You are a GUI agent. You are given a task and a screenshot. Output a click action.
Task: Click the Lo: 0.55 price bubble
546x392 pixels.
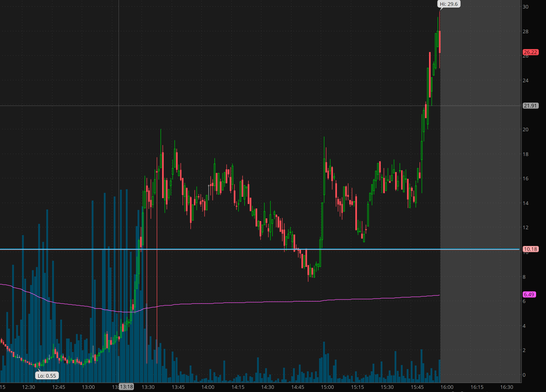coord(47,376)
